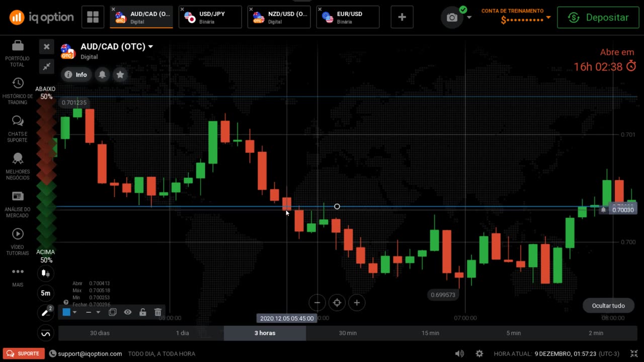Add new asset tab plus button
Screen dimensions: 644x362
click(x=402, y=17)
